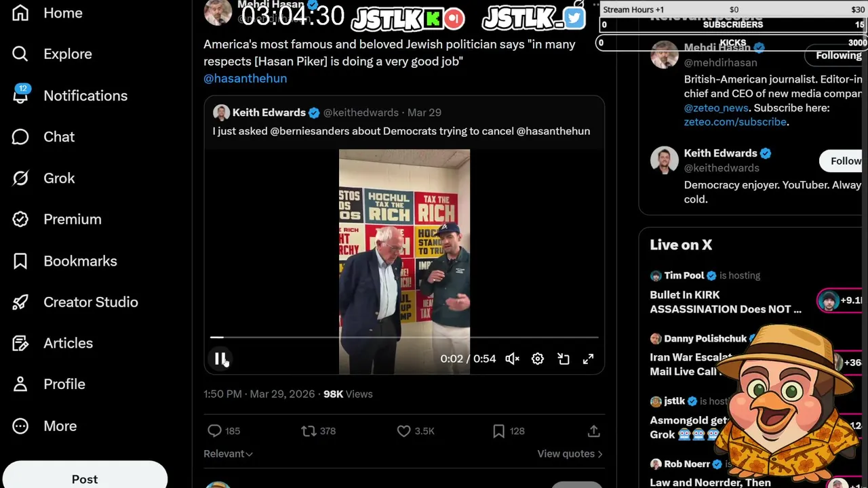
Task: Reply to the tweet with 185 replies
Action: (x=224, y=431)
